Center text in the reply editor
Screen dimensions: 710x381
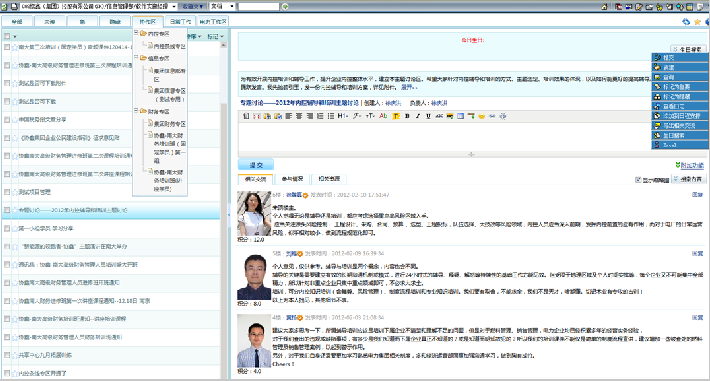[x=299, y=116]
